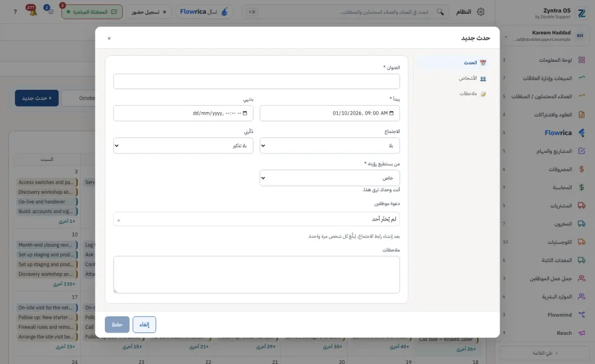
Task: Select the الأشخاص tab in dialog
Action: tap(452, 78)
